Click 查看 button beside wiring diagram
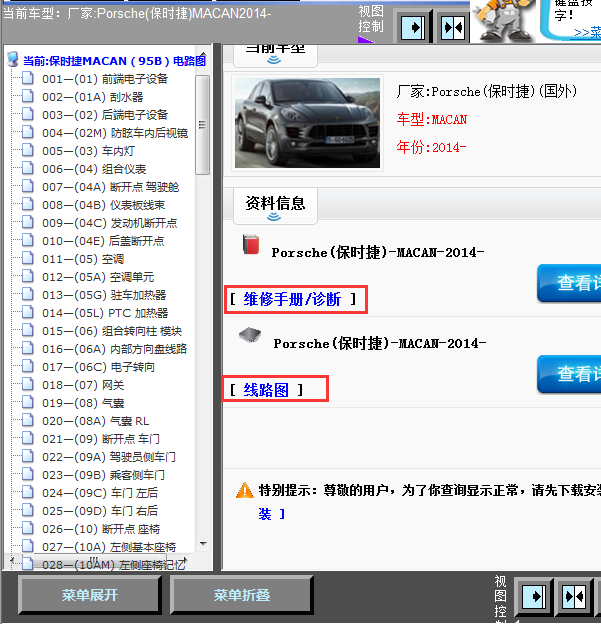Screen dimensions: 601x624 (x=569, y=374)
